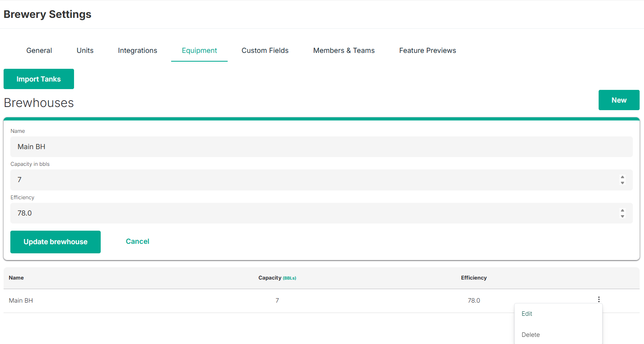Image resolution: width=644 pixels, height=344 pixels.
Task: Click the Capacity (BBLs) column header
Action: pyautogui.click(x=277, y=278)
